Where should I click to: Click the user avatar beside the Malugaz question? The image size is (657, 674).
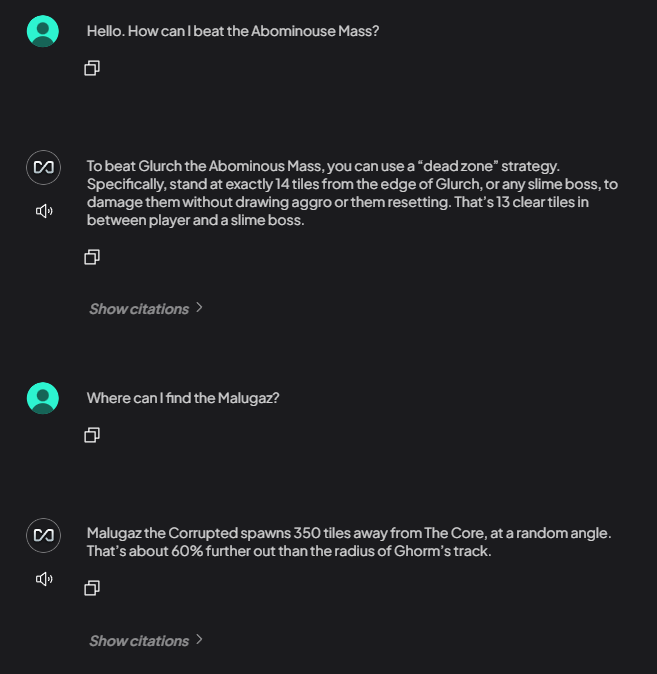(43, 398)
